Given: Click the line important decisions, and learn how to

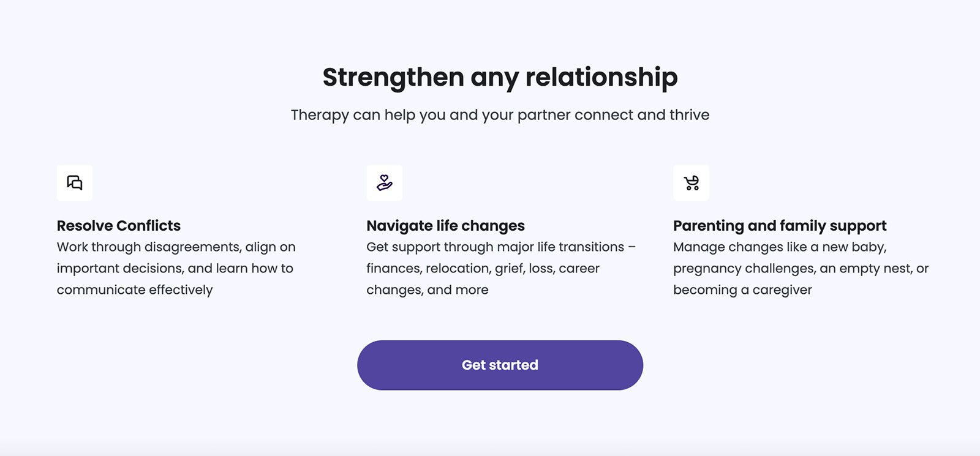Looking at the screenshot, I should [175, 268].
